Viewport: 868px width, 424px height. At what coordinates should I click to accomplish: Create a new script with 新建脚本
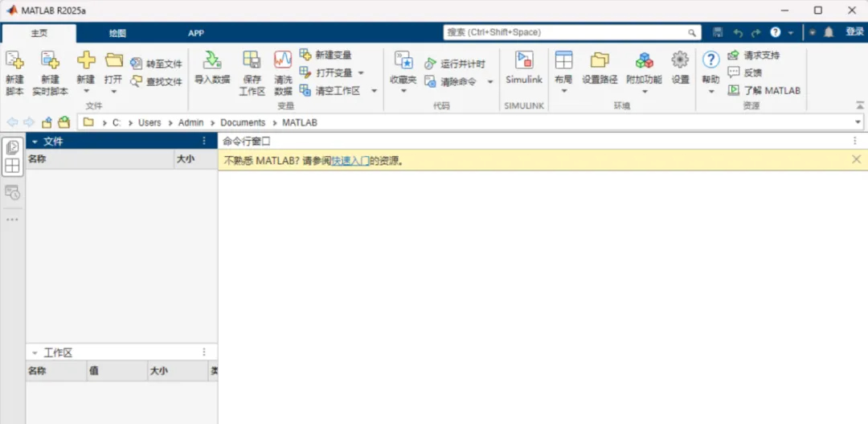(14, 73)
